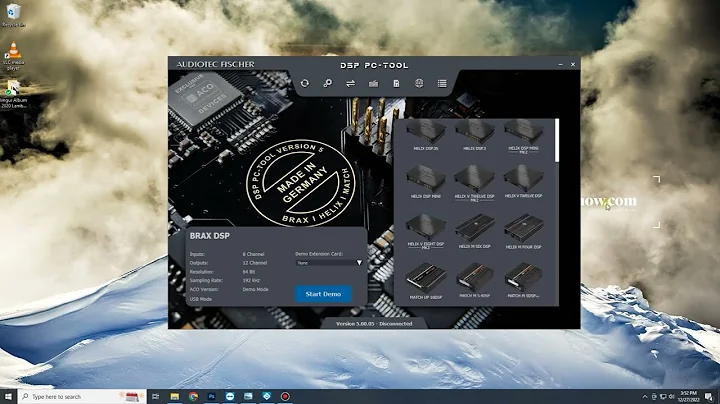Open Task View in the taskbar
Viewport: 720px width, 404px height.
[156, 396]
